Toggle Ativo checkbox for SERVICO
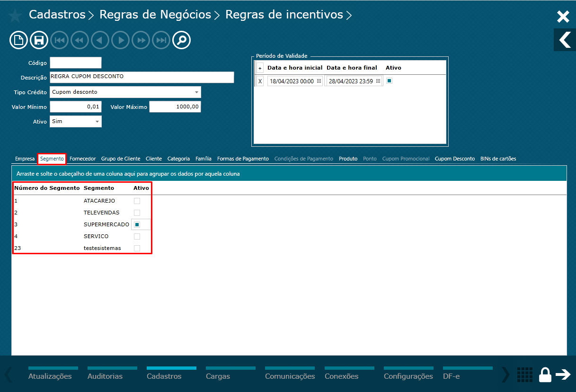 coord(137,236)
